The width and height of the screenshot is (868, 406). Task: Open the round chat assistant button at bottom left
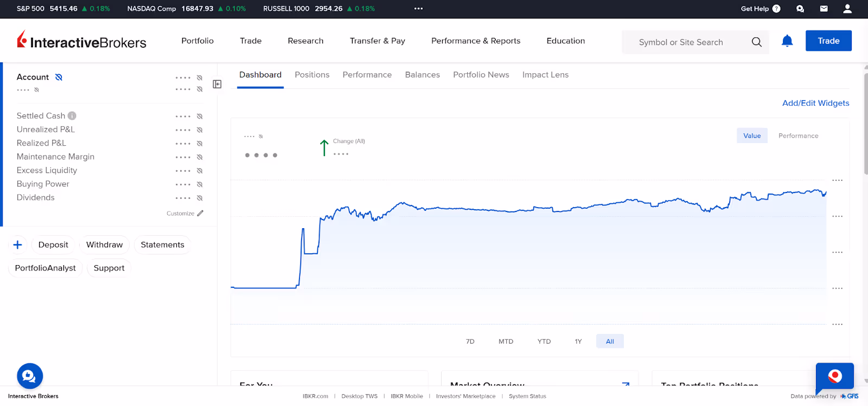click(30, 376)
